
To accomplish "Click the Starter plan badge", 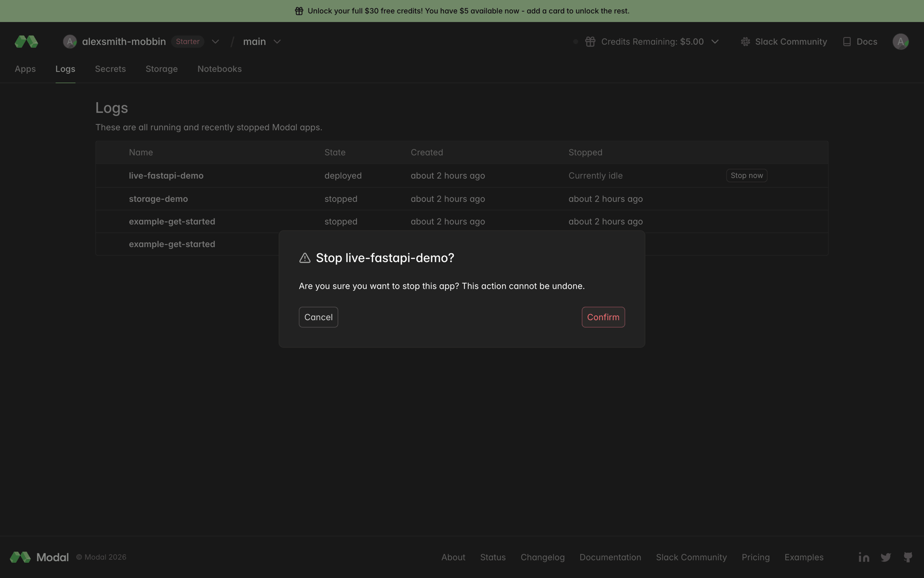I will coord(188,42).
